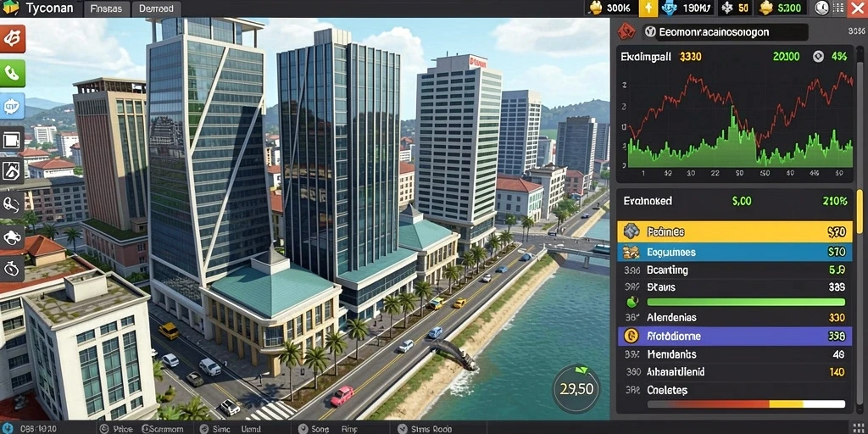
Task: Click the red dice icon above the chart
Action: pos(626,31)
